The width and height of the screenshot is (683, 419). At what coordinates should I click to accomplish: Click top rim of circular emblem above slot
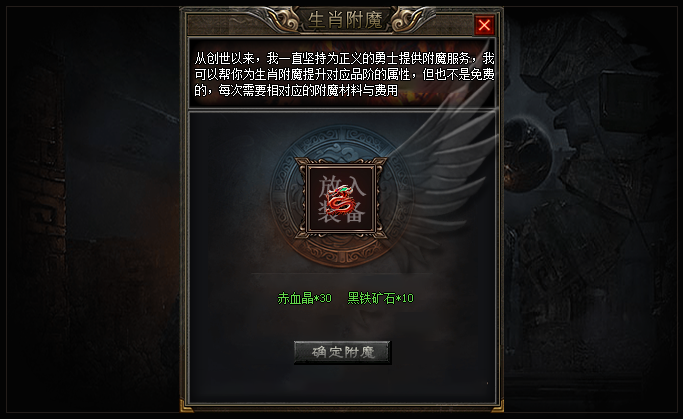click(x=342, y=135)
